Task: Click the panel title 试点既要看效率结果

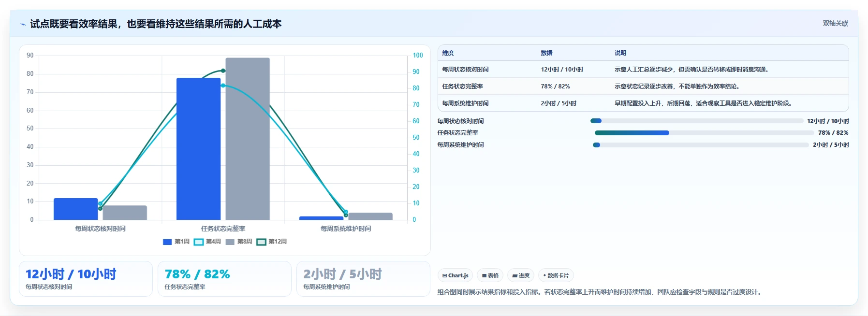Action: click(x=156, y=24)
